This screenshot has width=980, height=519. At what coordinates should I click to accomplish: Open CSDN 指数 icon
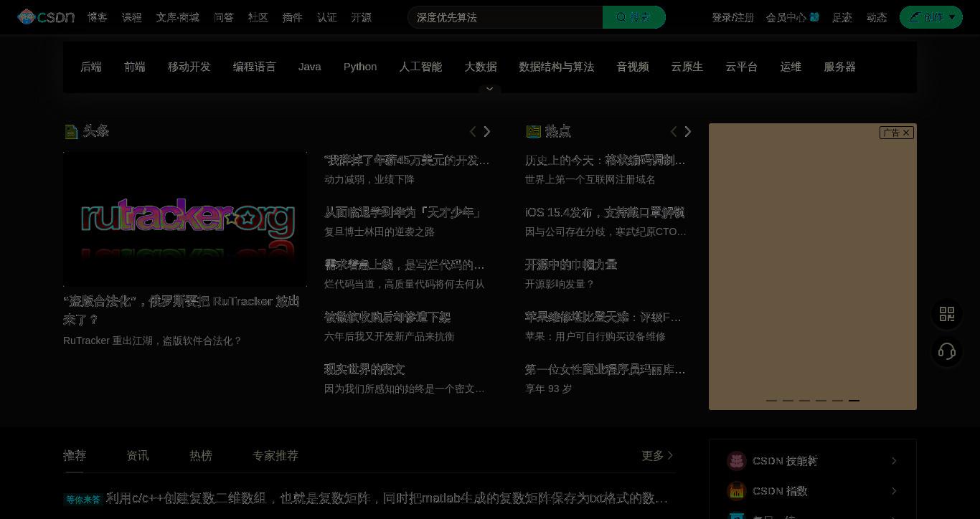coord(736,491)
